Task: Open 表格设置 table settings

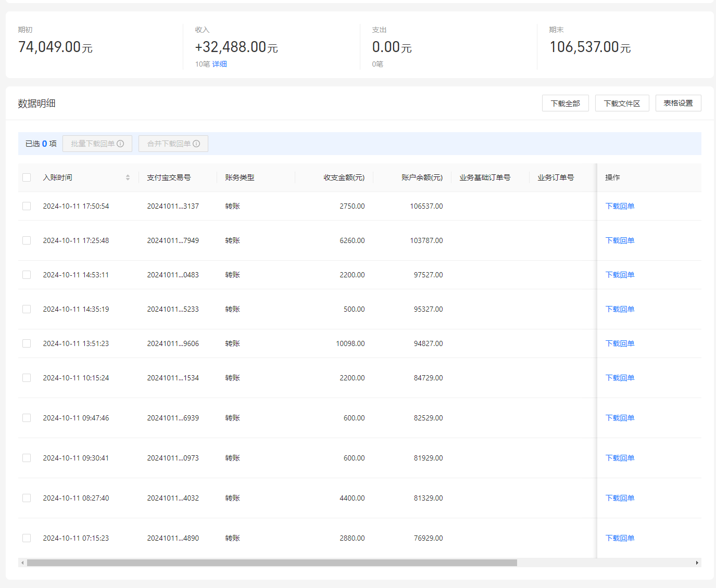Action: (x=679, y=103)
